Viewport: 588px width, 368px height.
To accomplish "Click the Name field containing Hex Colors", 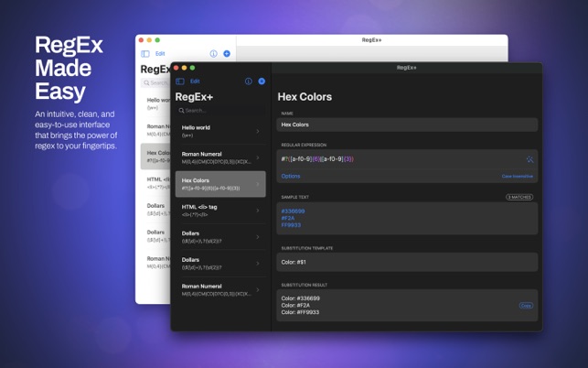I will (x=407, y=124).
